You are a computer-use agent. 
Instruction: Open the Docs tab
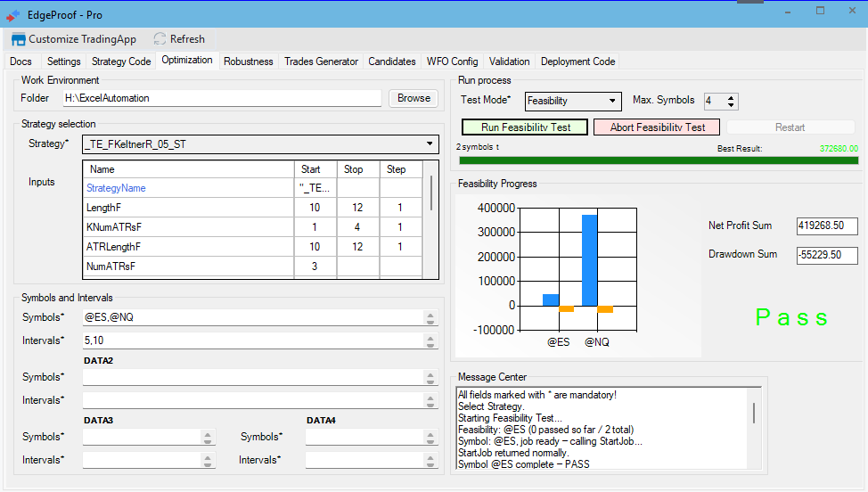(x=21, y=61)
